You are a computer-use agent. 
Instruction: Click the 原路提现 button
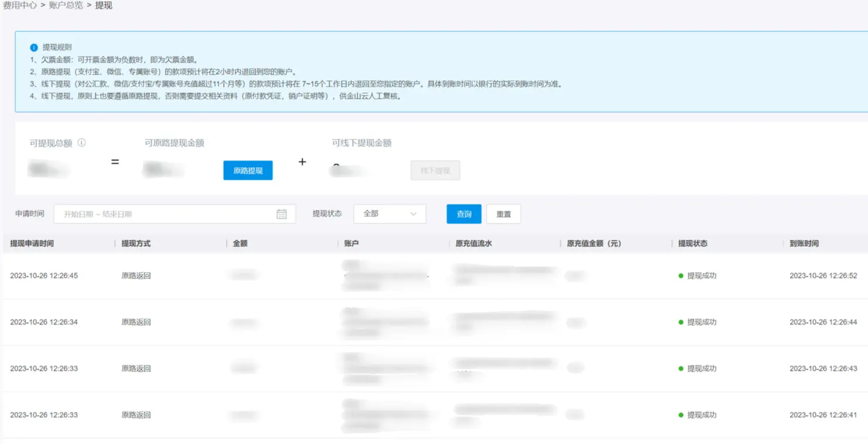click(247, 171)
